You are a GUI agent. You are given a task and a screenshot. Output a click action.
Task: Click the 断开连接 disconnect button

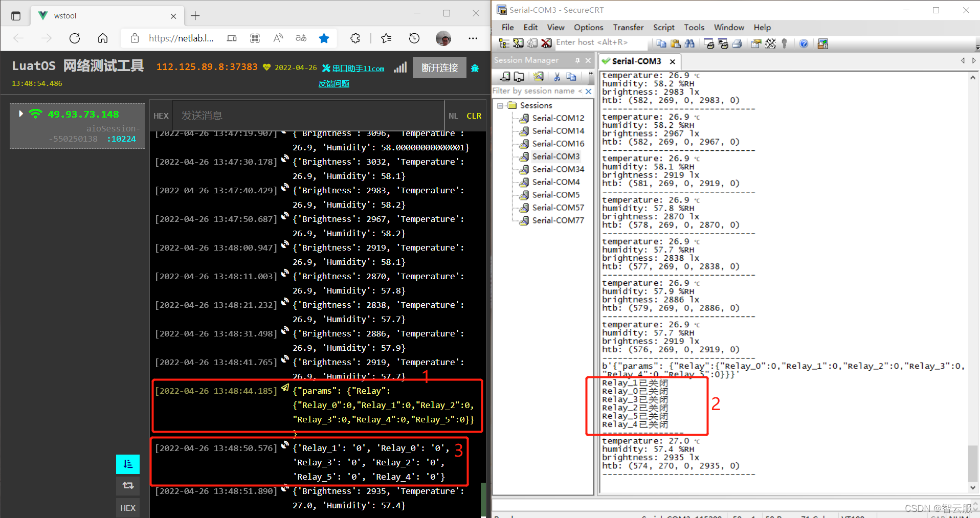(x=440, y=67)
